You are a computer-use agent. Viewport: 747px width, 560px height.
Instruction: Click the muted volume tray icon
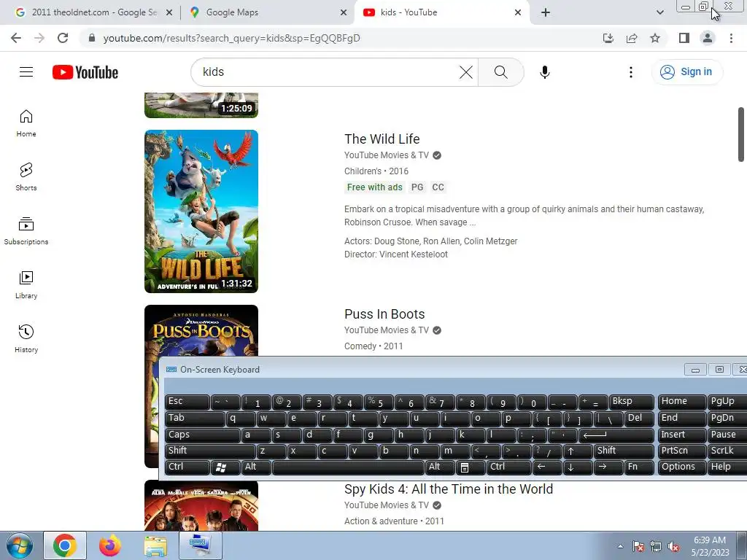click(x=673, y=547)
